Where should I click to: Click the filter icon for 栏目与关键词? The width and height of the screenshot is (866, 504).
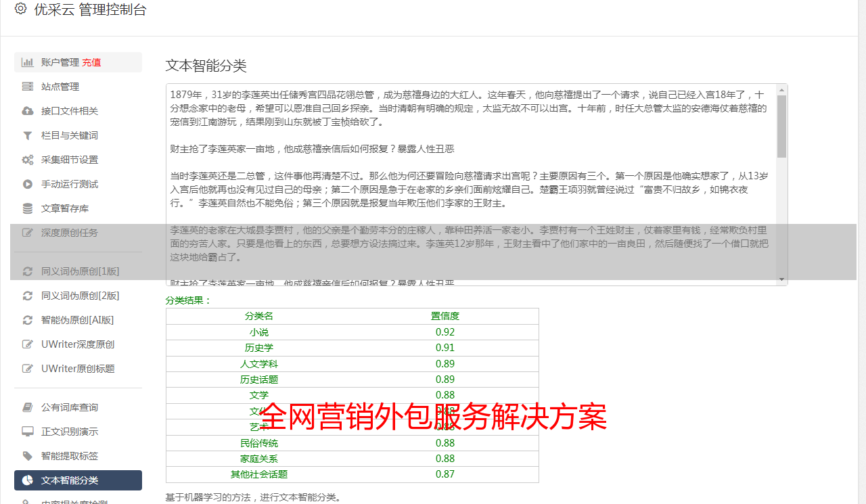(x=28, y=135)
